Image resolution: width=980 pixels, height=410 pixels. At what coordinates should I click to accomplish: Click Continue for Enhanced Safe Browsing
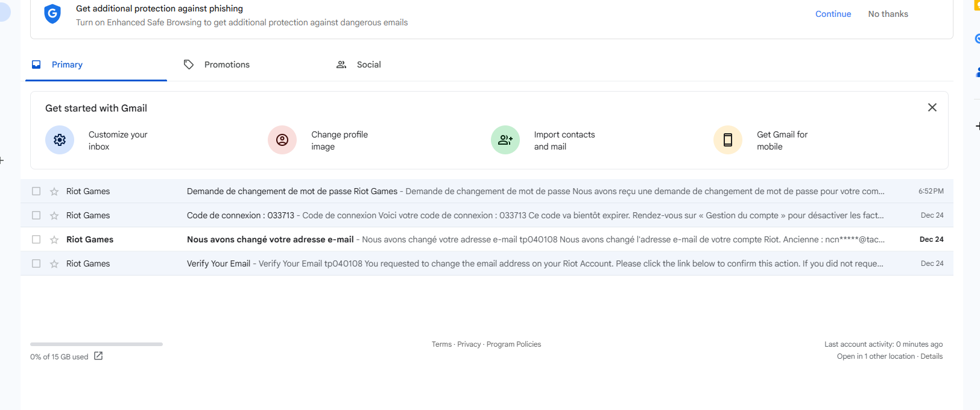pyautogui.click(x=833, y=14)
